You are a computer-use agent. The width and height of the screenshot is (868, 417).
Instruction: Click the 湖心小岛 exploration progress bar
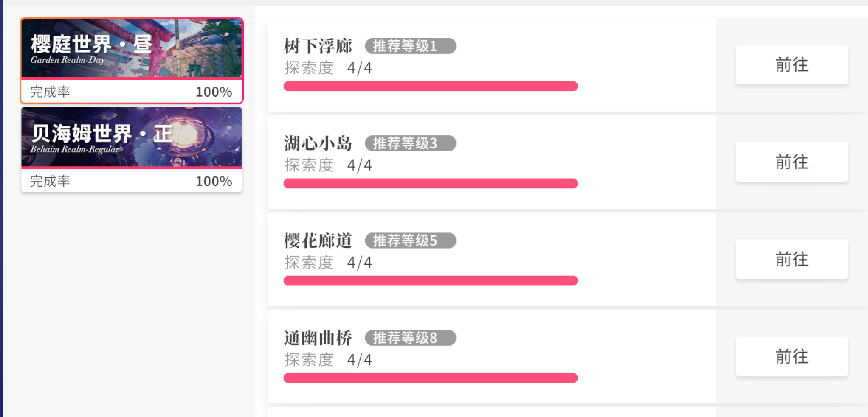(x=431, y=183)
